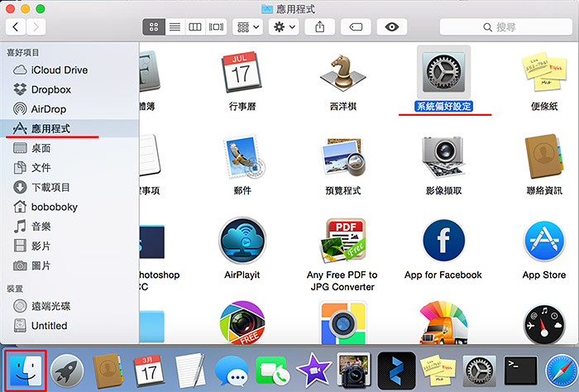Open the camera lens app with FREE banner
579x392 pixels.
(242, 323)
